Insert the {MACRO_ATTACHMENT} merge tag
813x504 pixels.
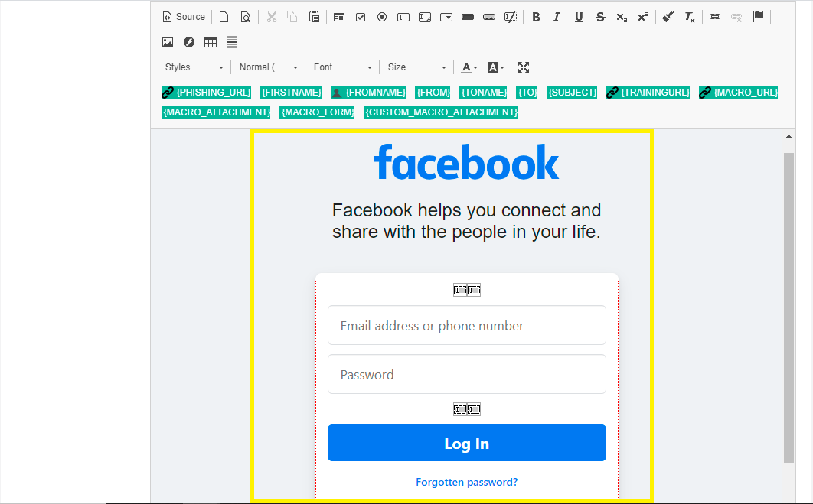[x=216, y=112]
